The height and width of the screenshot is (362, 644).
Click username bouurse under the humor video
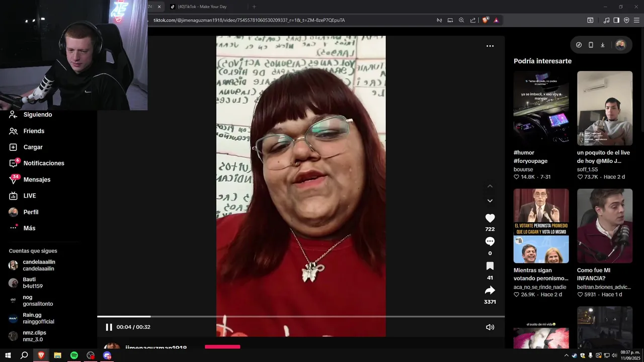click(523, 169)
